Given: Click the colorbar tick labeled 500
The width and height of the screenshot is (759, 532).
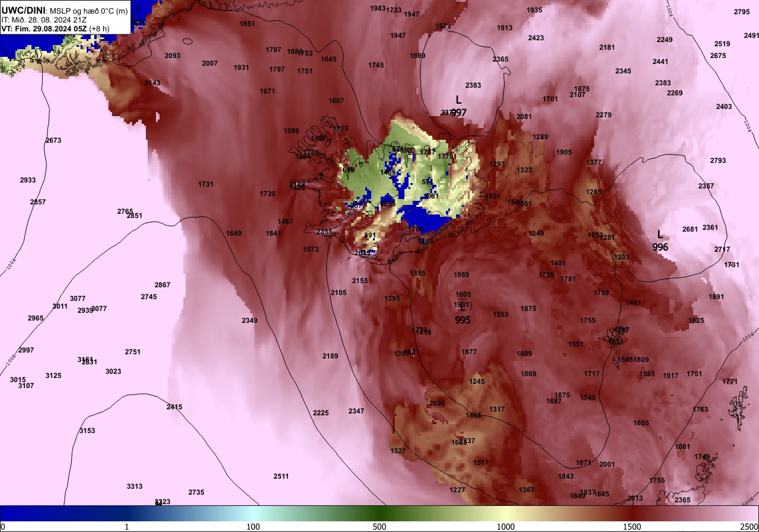Looking at the screenshot, I should (x=379, y=527).
